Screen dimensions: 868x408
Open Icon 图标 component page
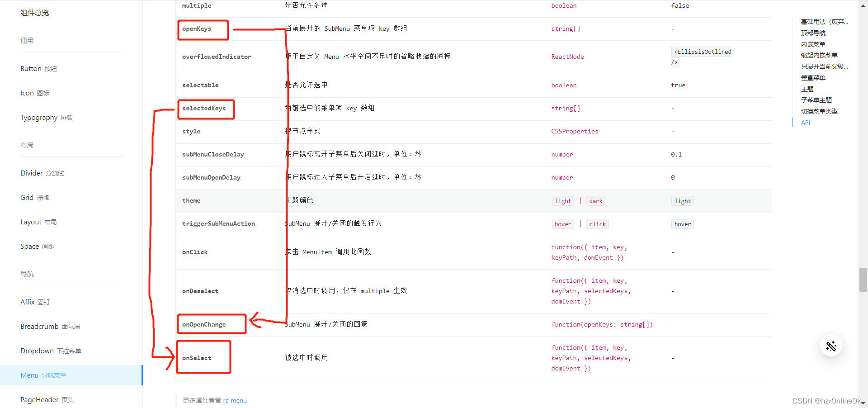pos(35,93)
